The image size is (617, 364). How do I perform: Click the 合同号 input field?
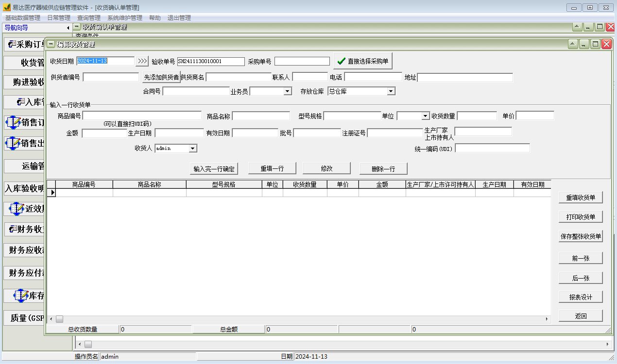(196, 91)
